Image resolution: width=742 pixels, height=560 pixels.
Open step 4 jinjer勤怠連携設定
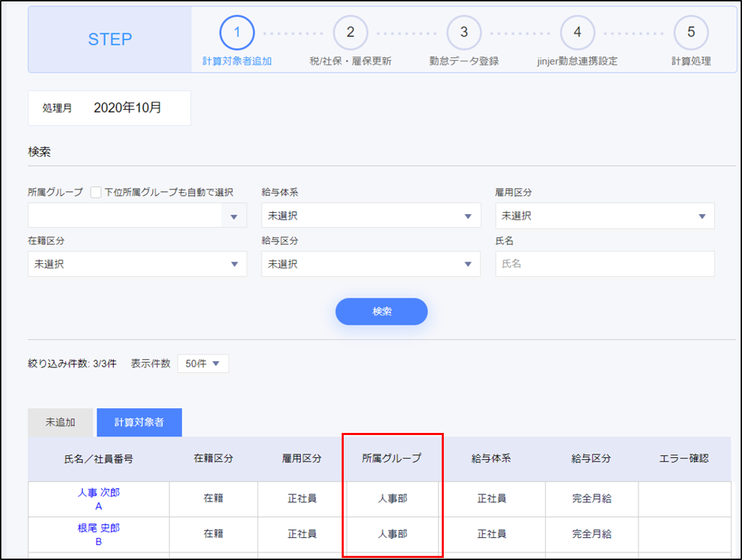pos(577,32)
